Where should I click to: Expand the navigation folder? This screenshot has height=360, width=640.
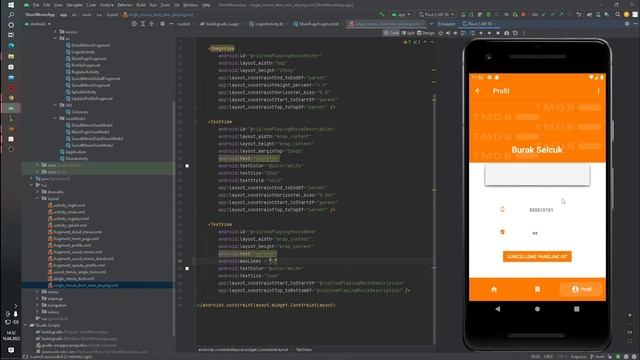tap(38, 305)
